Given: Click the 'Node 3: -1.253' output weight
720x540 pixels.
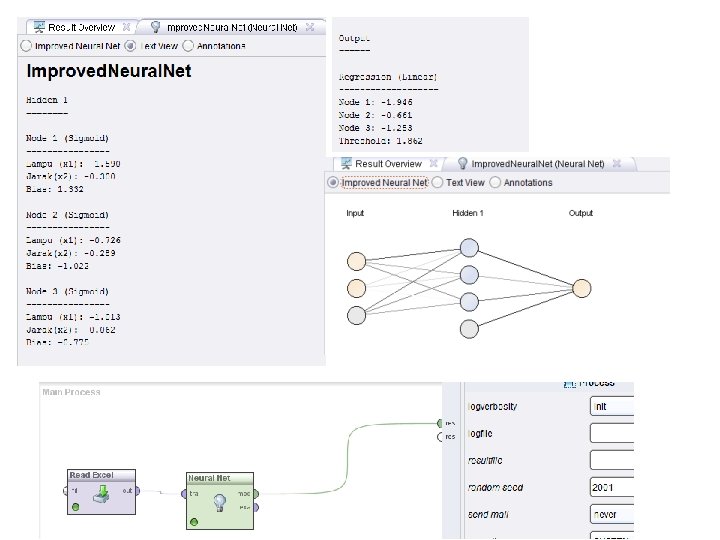Looking at the screenshot, I should [376, 128].
